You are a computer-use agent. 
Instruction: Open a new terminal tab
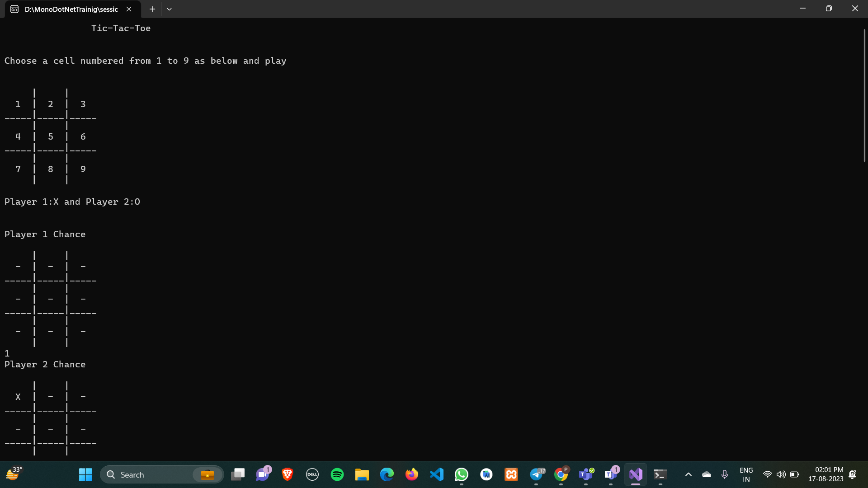pos(152,9)
